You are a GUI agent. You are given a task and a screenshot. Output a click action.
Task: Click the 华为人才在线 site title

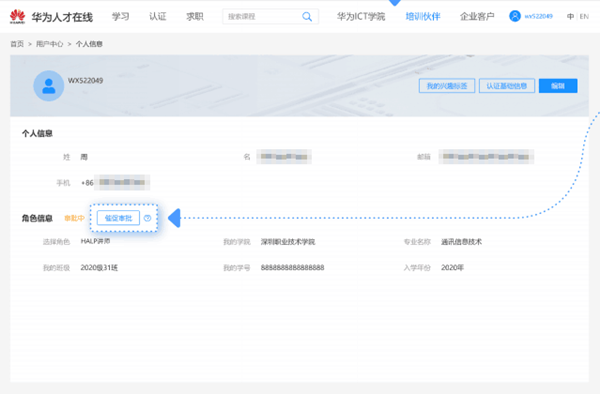click(62, 17)
